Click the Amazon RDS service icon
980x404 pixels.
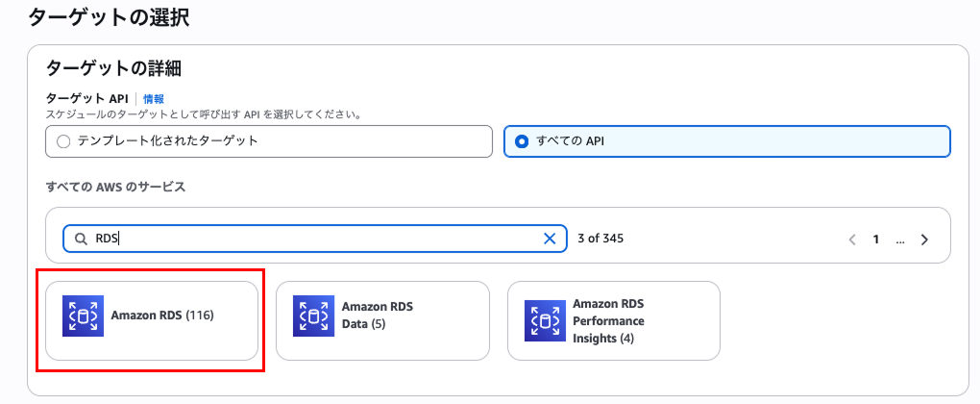point(84,316)
